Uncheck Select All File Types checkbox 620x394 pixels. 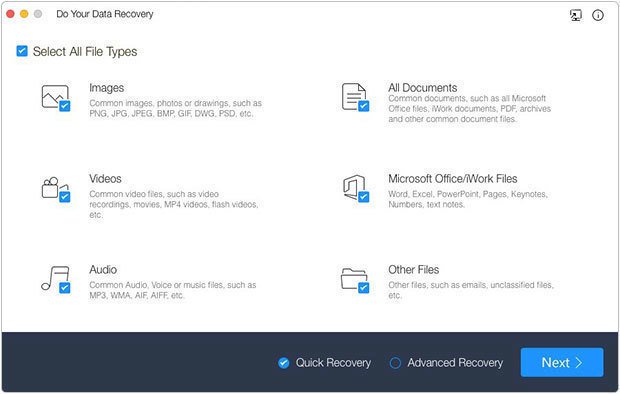22,51
